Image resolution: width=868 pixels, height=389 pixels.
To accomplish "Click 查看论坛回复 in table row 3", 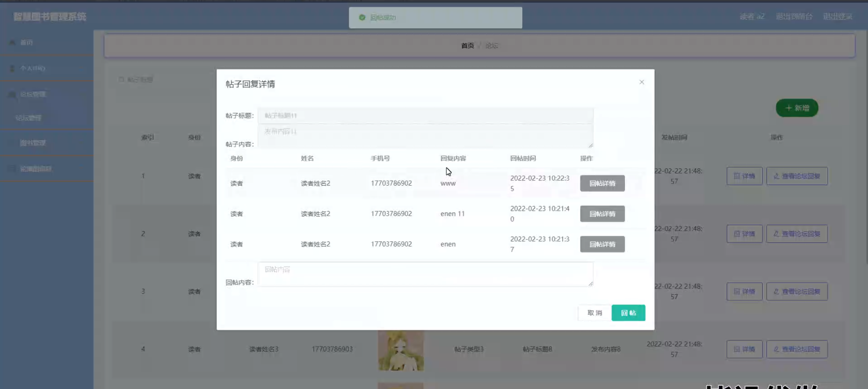I will [797, 291].
